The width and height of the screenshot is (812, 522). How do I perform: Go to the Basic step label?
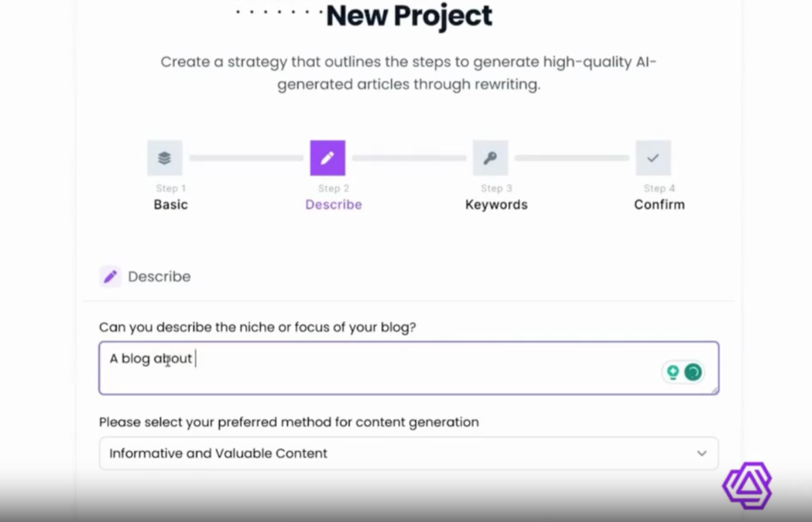click(x=171, y=205)
